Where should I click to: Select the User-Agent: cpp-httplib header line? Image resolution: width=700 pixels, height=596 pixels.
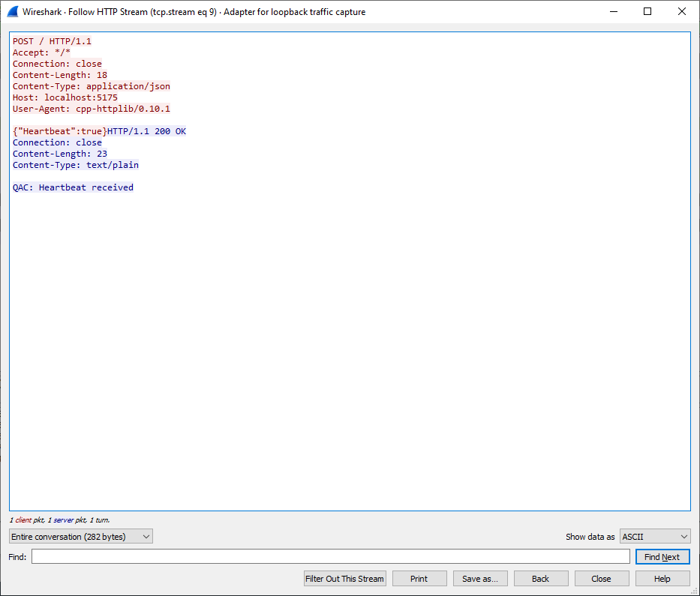[x=91, y=109]
